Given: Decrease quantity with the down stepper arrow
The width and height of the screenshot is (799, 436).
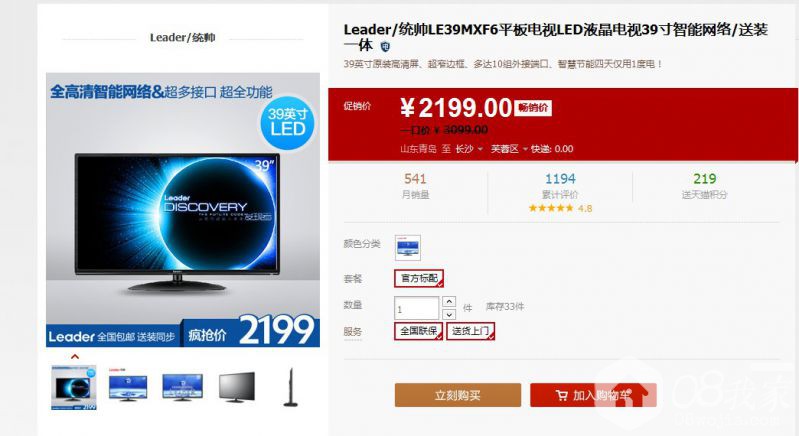Looking at the screenshot, I should click(449, 314).
